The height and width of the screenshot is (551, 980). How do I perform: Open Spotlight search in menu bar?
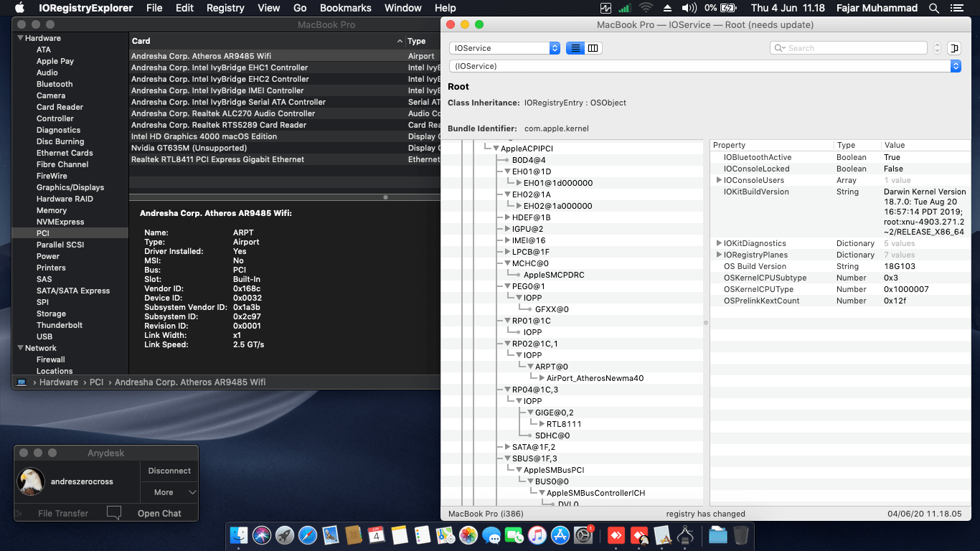tap(934, 8)
